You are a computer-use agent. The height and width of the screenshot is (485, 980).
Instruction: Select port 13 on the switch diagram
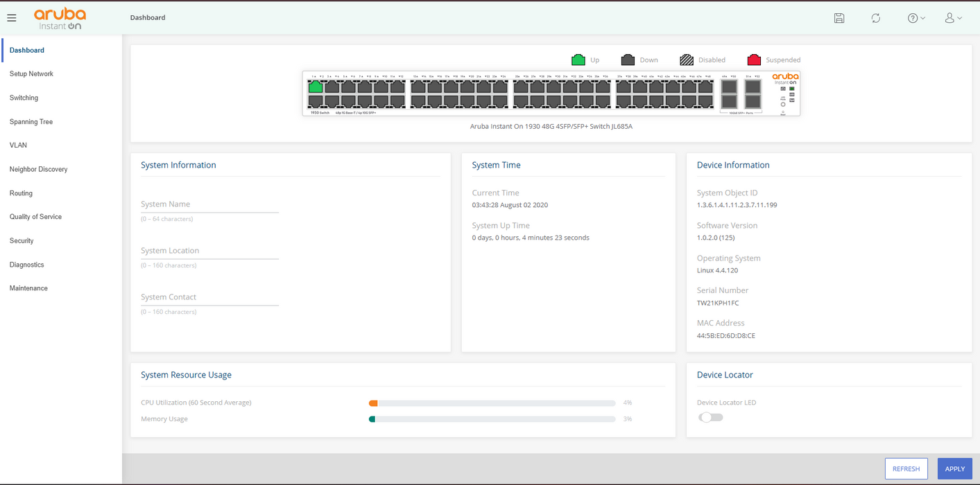pyautogui.click(x=418, y=87)
